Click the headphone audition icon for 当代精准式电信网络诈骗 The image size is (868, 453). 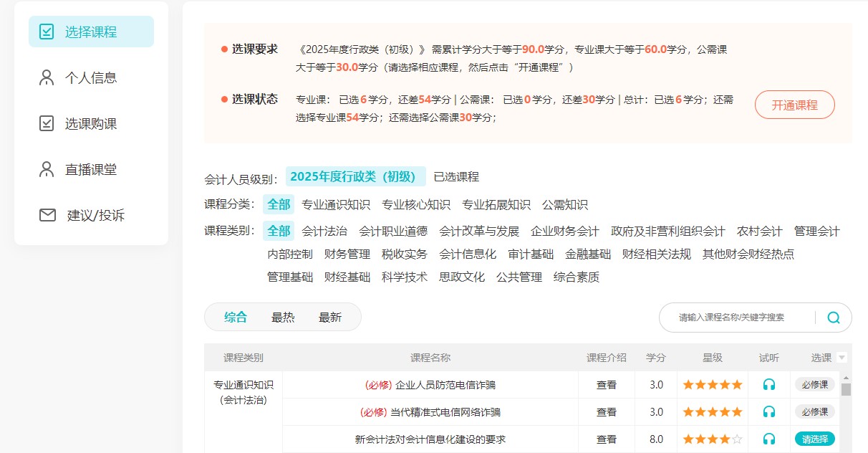[769, 411]
